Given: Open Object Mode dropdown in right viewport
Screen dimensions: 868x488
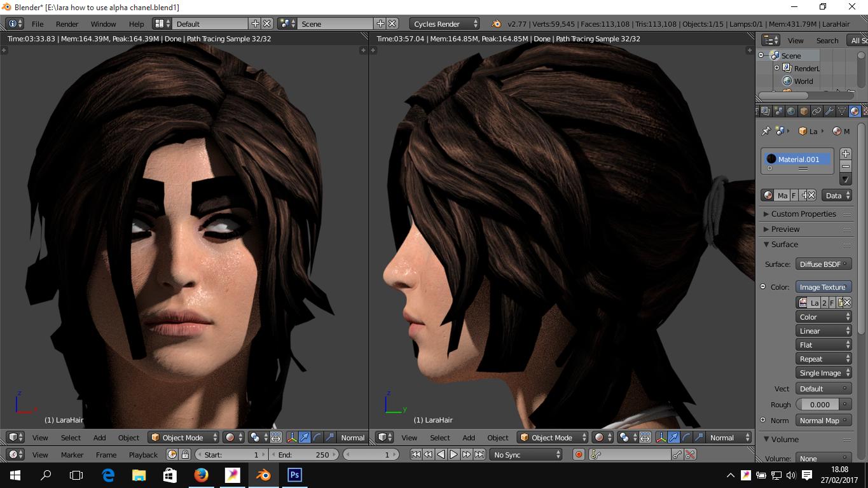Looking at the screenshot, I should click(553, 437).
